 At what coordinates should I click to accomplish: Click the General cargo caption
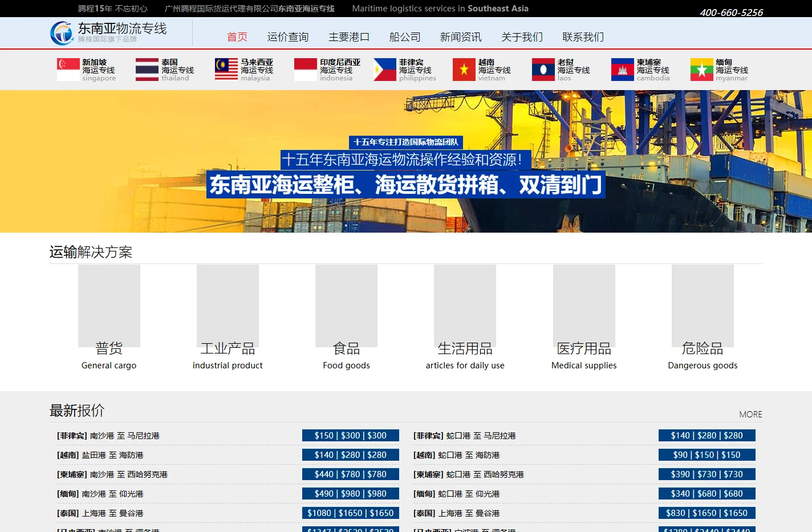click(x=109, y=366)
